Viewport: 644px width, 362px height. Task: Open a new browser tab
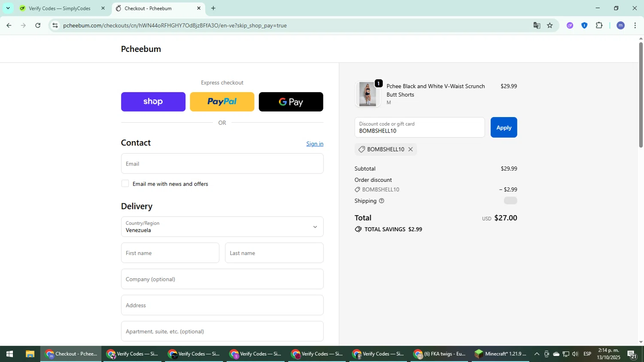213,8
